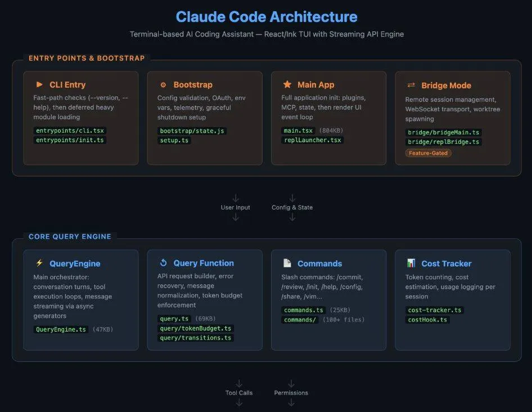Click the down arrow above Tool Calls
Viewport: 532px width, 412px height.
[239, 383]
